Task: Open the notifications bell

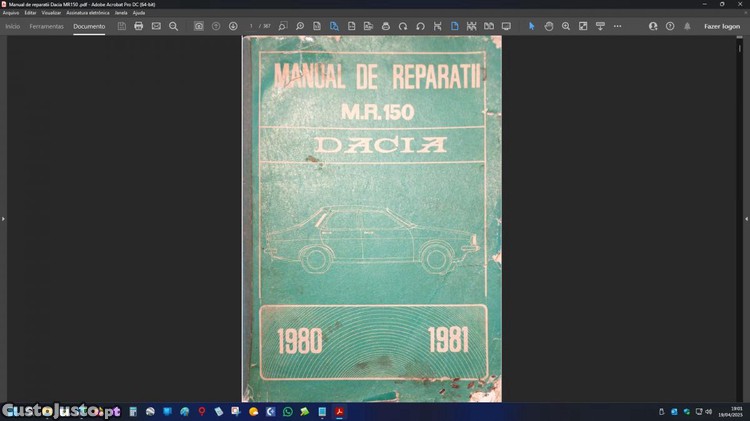Action: click(x=687, y=26)
